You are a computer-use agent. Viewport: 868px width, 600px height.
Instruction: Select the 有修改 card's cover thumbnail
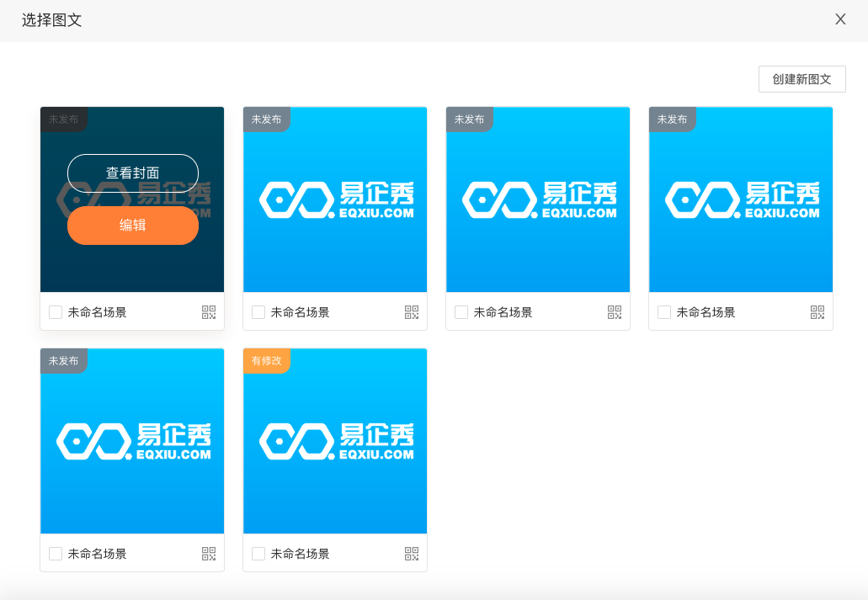click(335, 441)
